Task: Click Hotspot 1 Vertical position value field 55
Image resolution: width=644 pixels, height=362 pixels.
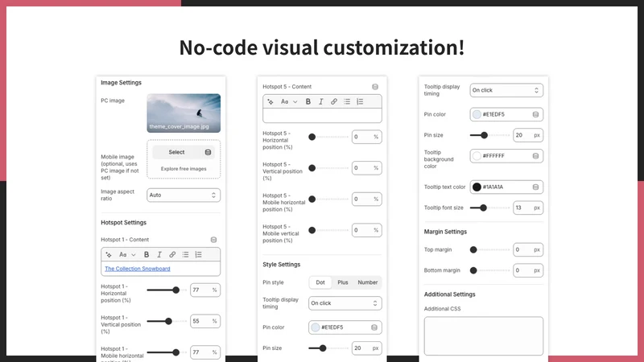Action: pyautogui.click(x=205, y=321)
